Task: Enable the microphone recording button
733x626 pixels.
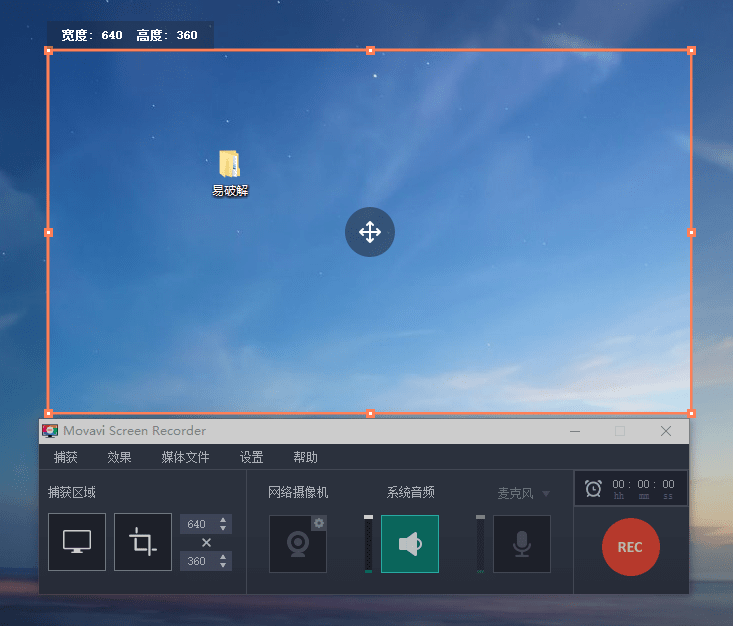Action: tap(521, 544)
